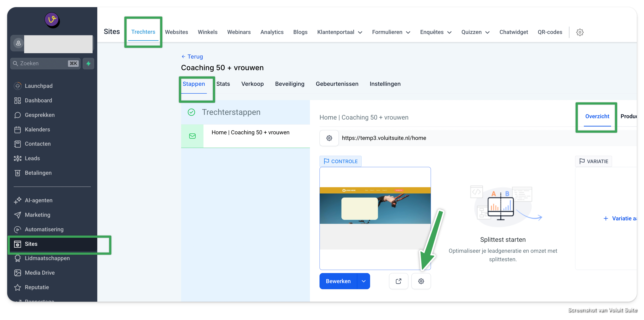
Task: Click the green lightning quick actions icon
Action: [x=88, y=63]
